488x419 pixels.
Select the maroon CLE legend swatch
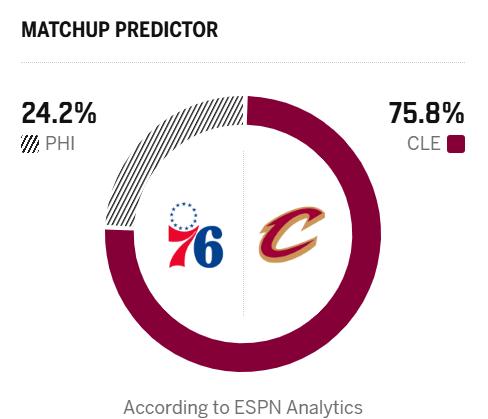coord(456,144)
